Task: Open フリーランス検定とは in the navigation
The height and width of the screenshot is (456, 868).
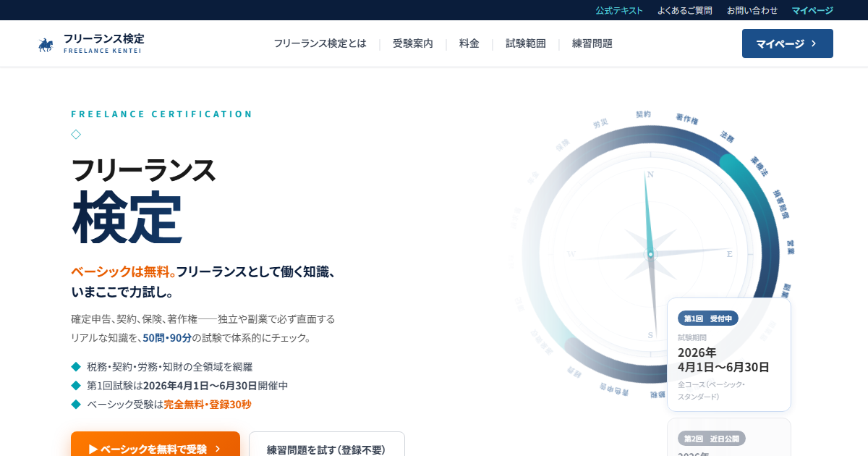Action: [320, 43]
